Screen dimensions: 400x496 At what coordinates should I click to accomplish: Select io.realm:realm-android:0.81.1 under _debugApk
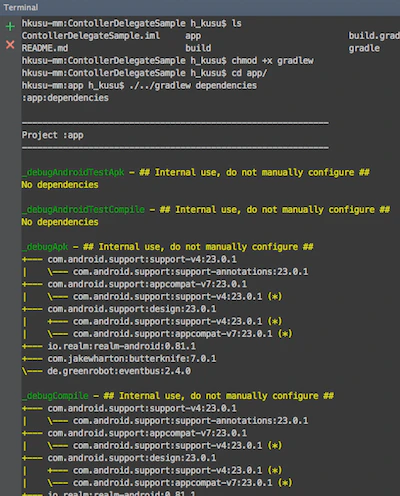pos(121,346)
